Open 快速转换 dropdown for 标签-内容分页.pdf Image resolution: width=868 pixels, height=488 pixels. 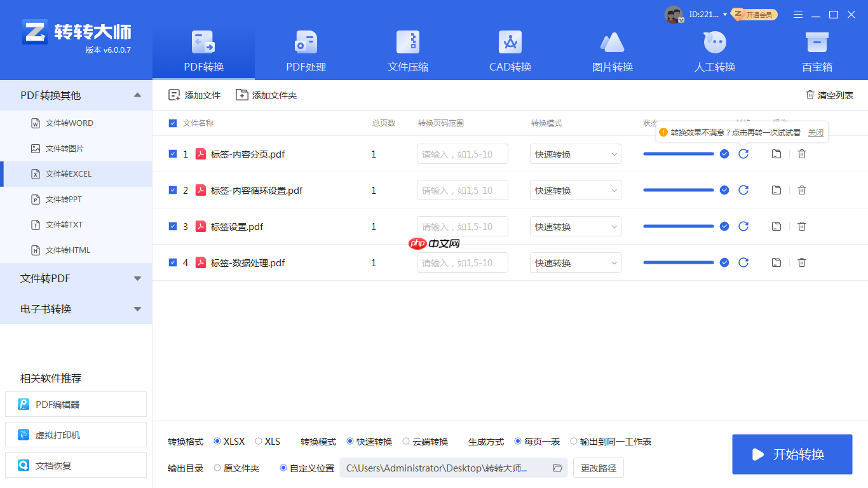point(576,154)
